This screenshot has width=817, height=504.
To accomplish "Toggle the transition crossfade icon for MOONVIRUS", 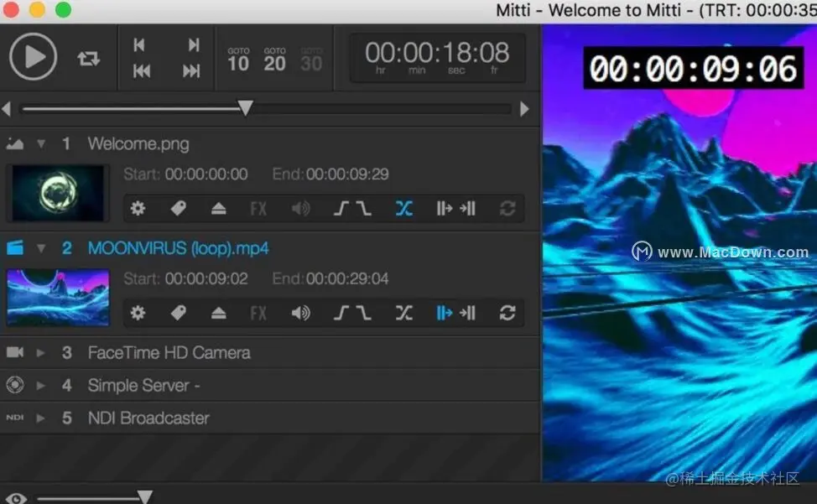I will (x=403, y=313).
